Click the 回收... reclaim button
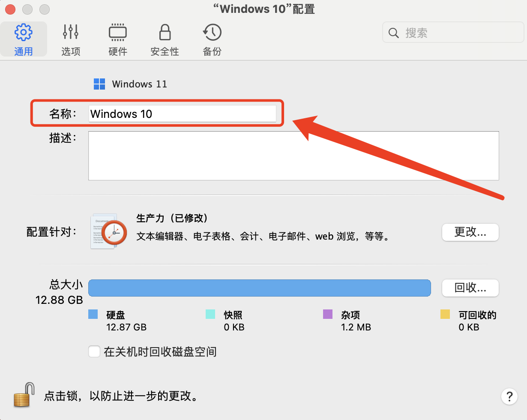This screenshot has height=420, width=527. click(470, 288)
